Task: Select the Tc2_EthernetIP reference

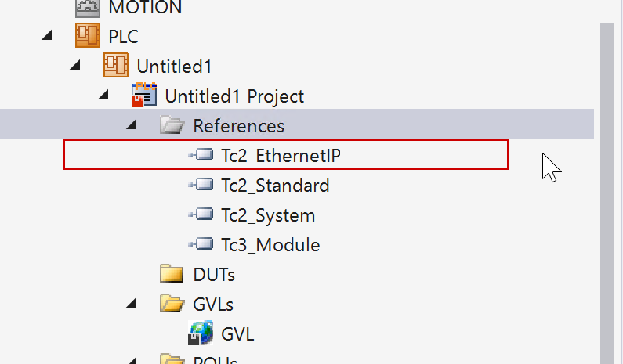Action: pos(281,156)
